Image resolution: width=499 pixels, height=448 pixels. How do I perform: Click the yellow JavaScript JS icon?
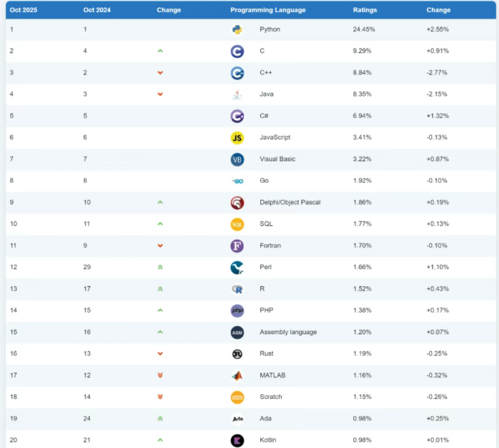click(237, 137)
